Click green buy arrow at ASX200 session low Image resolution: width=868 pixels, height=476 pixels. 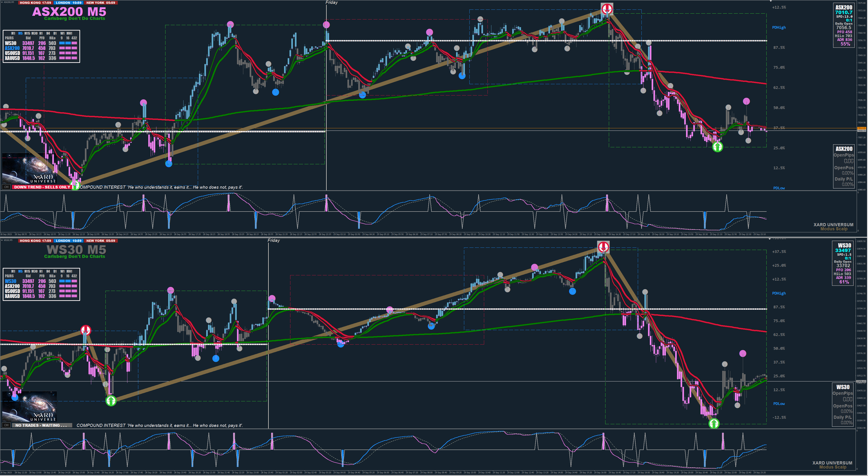[x=717, y=147]
